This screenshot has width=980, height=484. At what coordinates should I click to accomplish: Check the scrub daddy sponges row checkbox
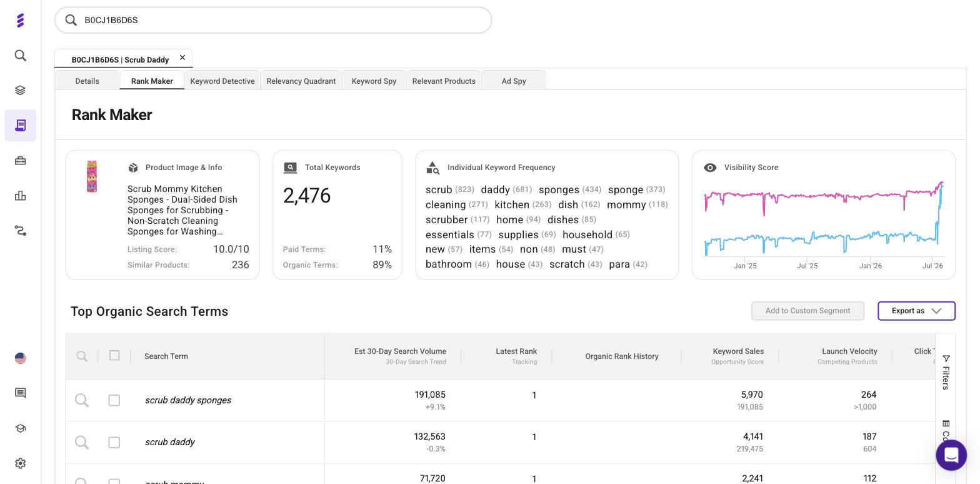[114, 400]
